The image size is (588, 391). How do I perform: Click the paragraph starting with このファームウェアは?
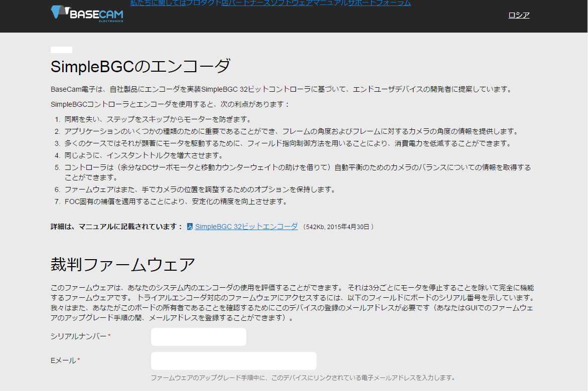pyautogui.click(x=292, y=303)
